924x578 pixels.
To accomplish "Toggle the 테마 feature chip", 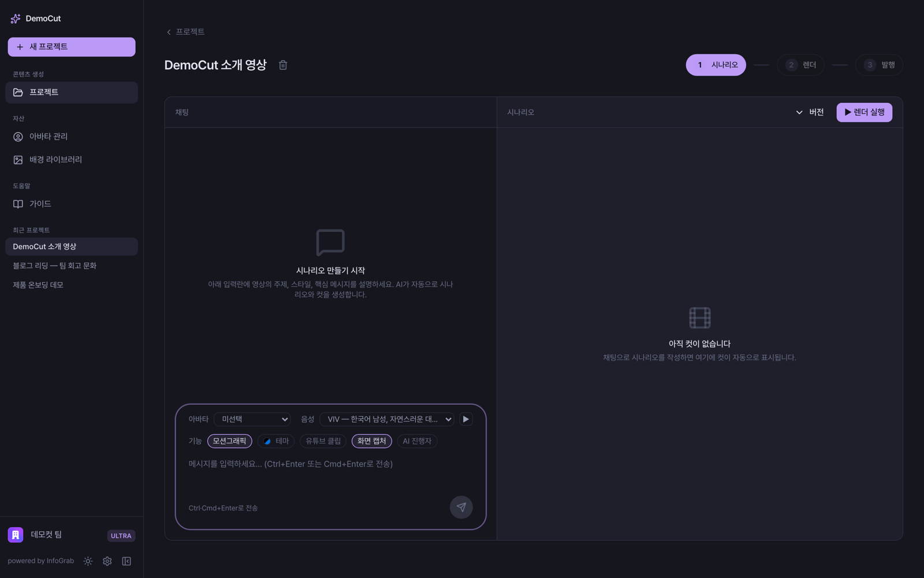I will click(276, 441).
